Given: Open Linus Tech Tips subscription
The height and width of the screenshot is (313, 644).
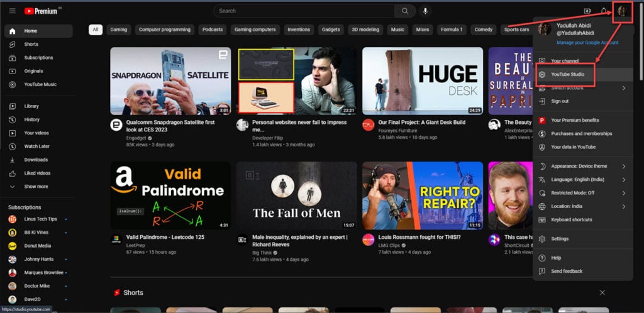Looking at the screenshot, I should click(x=38, y=219).
